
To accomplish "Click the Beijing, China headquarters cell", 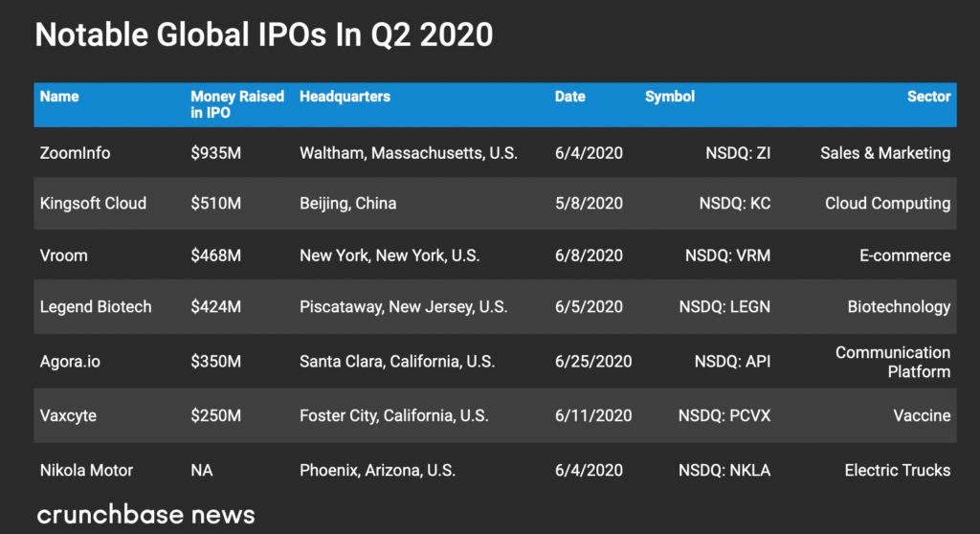I will [x=348, y=204].
